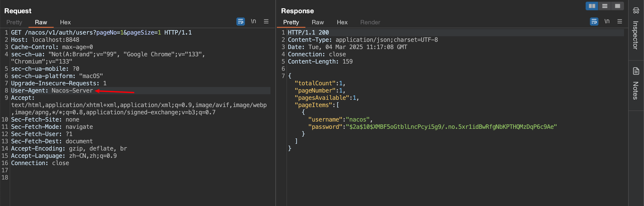Switch to combined tabbed layout view
The image size is (644, 206).
click(618, 6)
